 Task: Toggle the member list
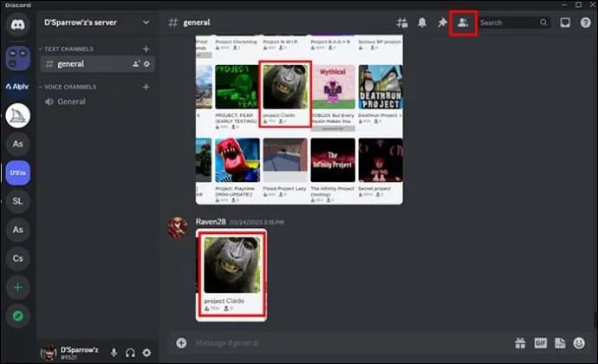pos(463,23)
